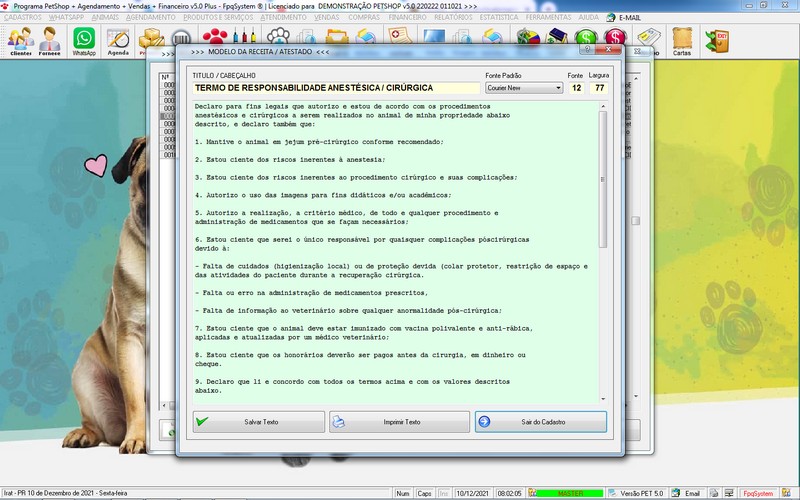This screenshot has width=800, height=500.
Task: Click the green dollar sign icon
Action: click(x=586, y=37)
